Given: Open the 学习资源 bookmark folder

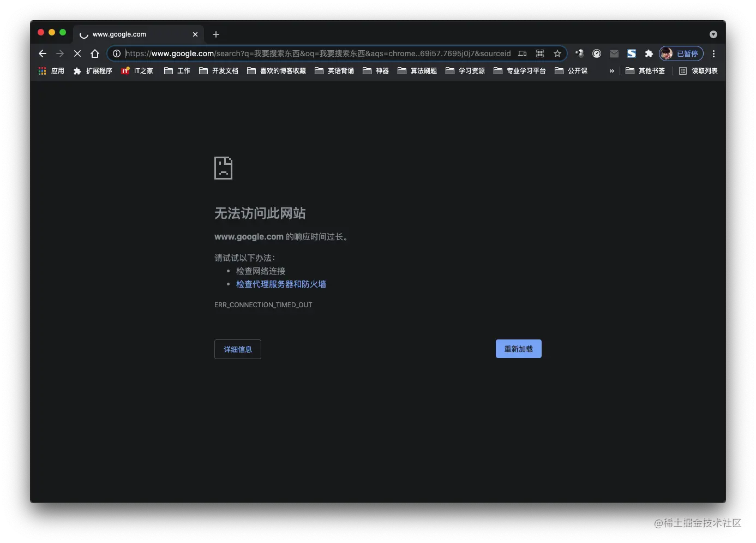Looking at the screenshot, I should 465,71.
